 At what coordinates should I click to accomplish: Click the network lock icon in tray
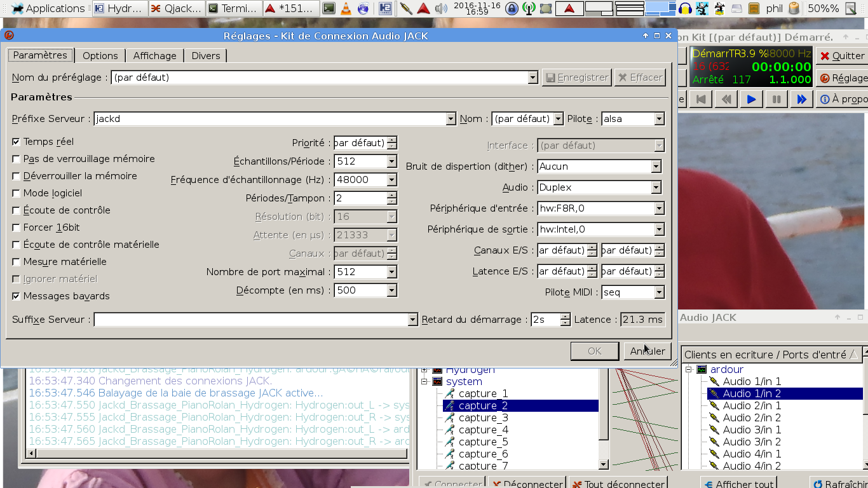pyautogui.click(x=512, y=8)
